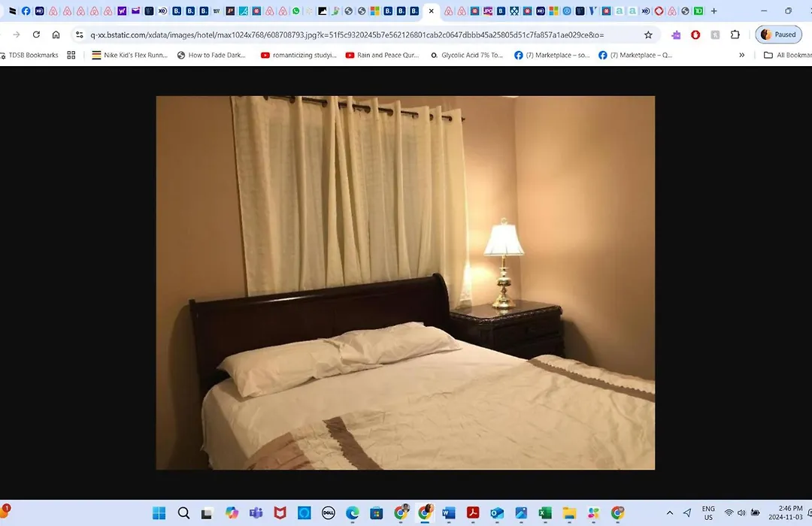Image resolution: width=812 pixels, height=526 pixels.
Task: Open (7) Marketplace – so... bookmark
Action: (x=552, y=55)
